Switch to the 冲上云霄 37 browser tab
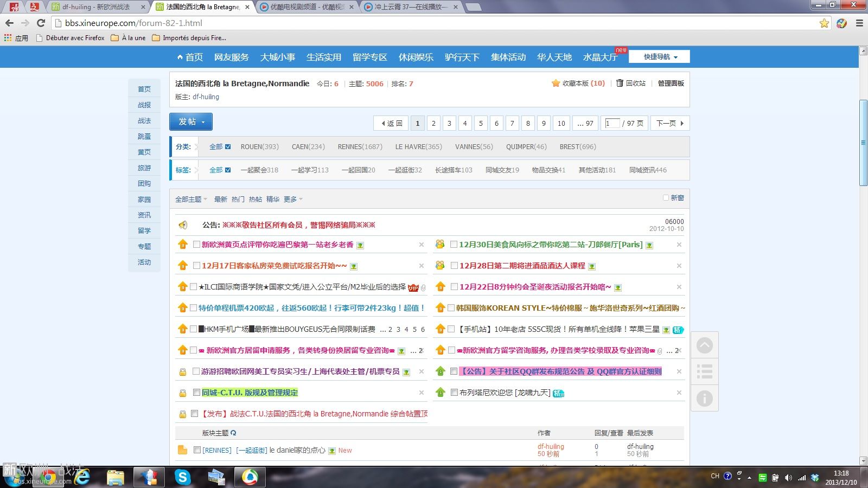868x488 pixels. tap(411, 7)
